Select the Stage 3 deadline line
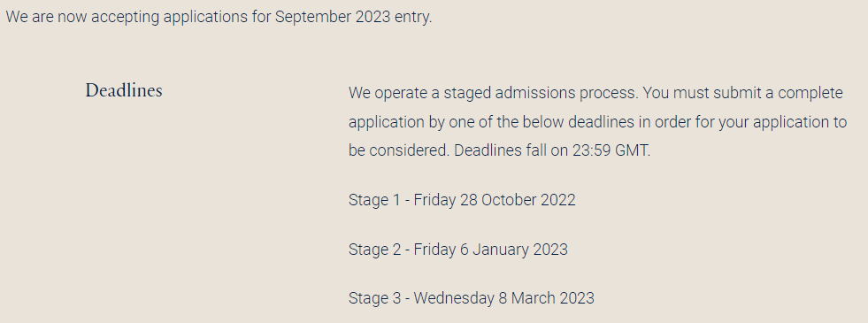 point(471,298)
